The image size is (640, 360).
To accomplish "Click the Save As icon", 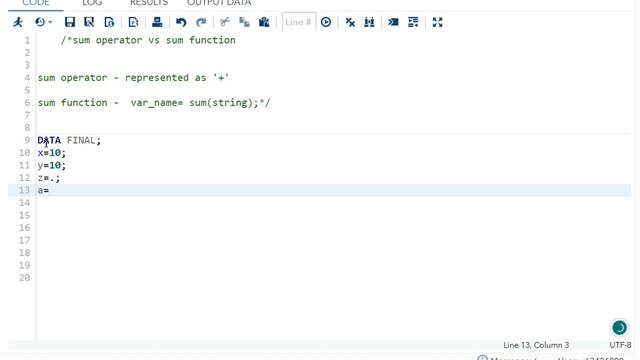I will 89,22.
